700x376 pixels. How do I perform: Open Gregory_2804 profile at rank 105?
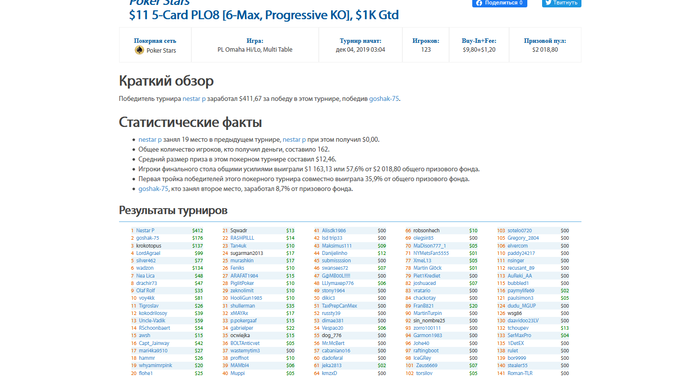click(523, 238)
